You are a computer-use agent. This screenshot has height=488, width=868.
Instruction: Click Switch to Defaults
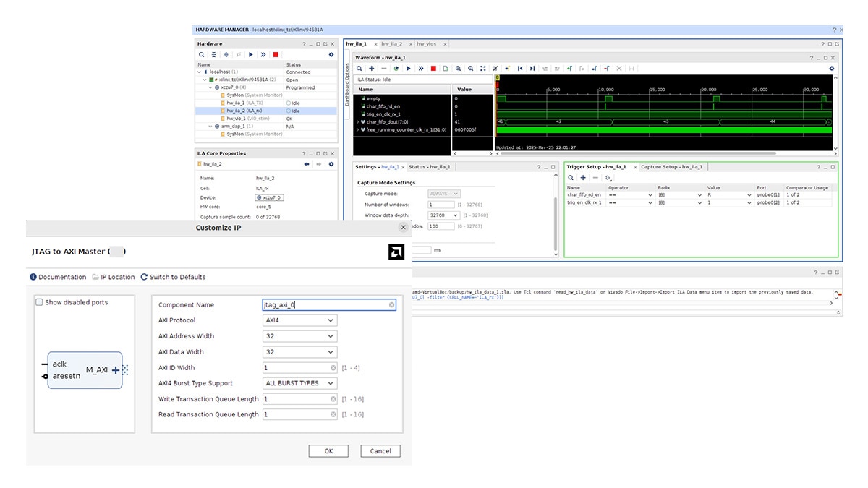click(x=173, y=277)
